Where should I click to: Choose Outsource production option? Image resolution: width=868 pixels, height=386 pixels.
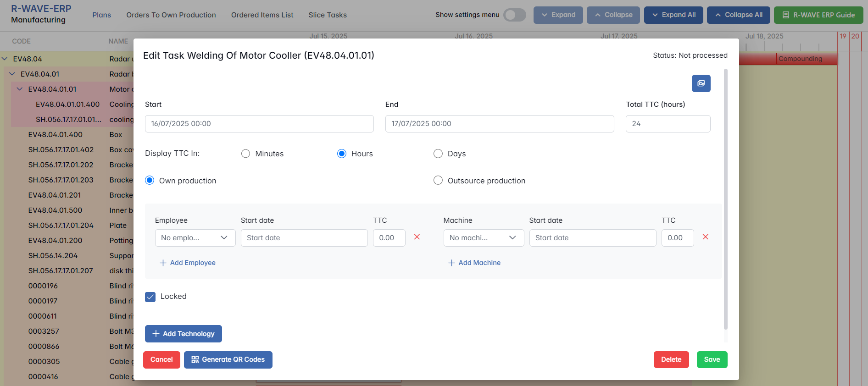pyautogui.click(x=438, y=181)
